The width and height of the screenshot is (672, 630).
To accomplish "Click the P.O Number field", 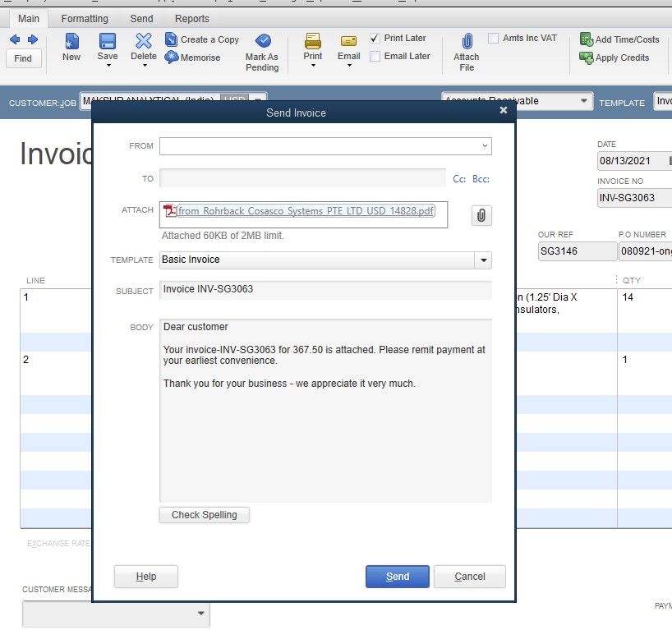I will coord(645,251).
